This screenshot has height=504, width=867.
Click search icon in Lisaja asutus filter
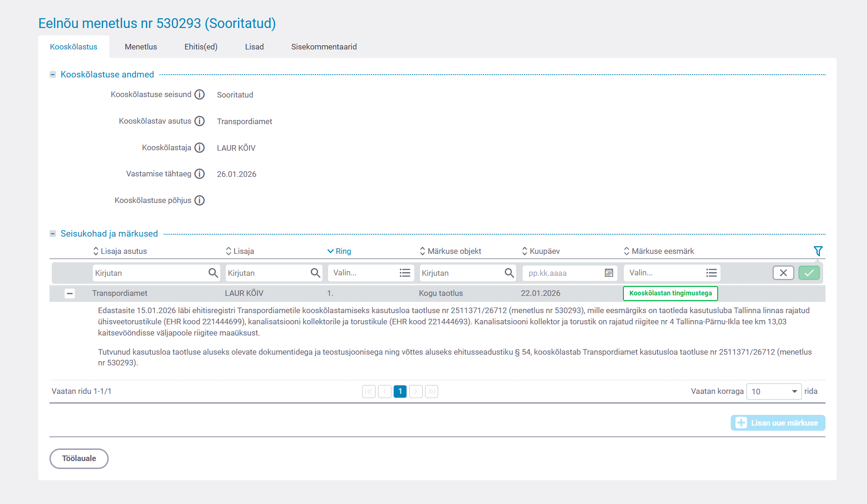tap(213, 273)
